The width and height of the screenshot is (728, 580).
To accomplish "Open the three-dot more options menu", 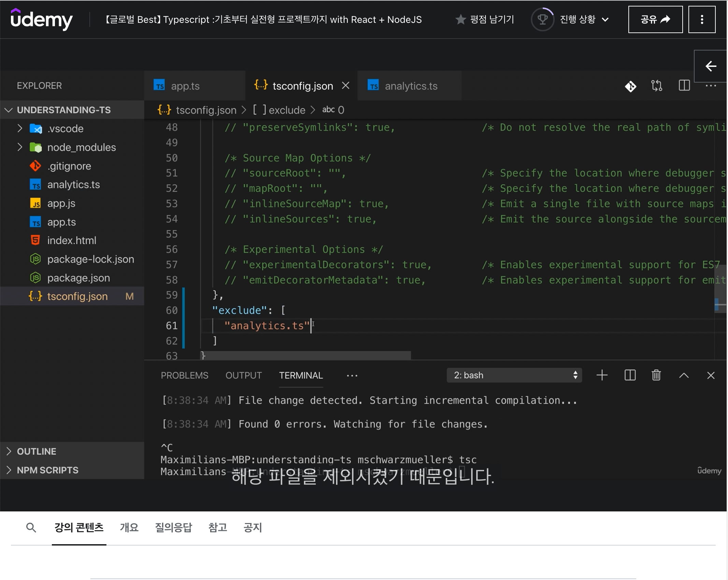I will coord(701,19).
